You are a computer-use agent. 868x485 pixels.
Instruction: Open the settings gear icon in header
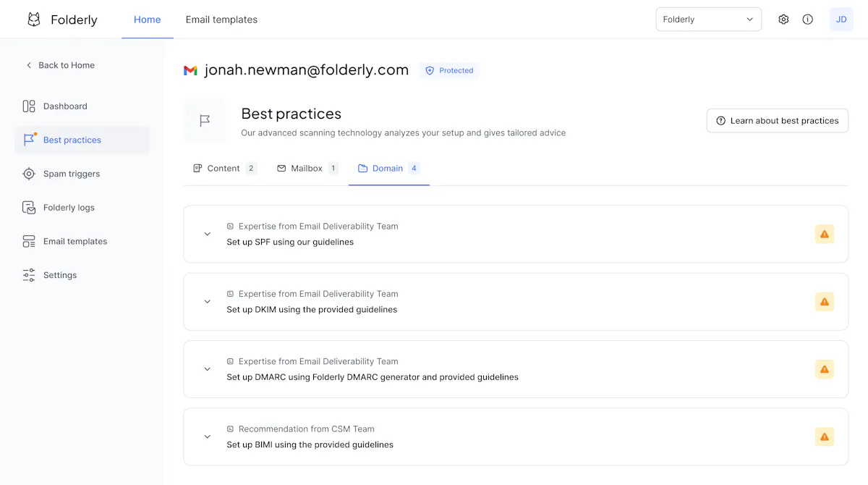pyautogui.click(x=783, y=20)
